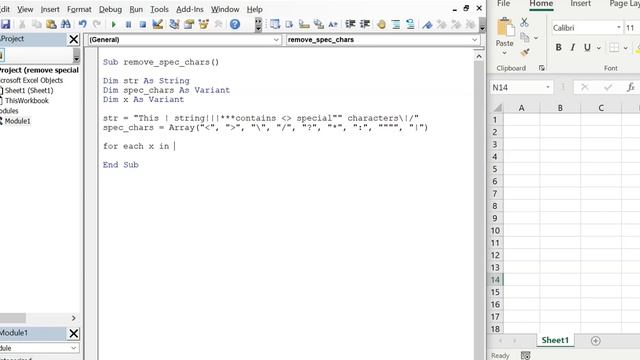Close the Project explorer pane

coord(73,39)
